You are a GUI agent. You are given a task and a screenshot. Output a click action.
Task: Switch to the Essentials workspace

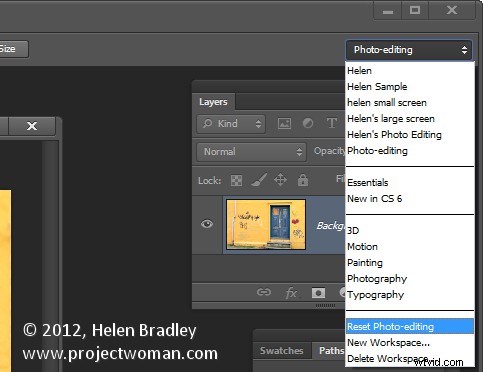(410, 183)
